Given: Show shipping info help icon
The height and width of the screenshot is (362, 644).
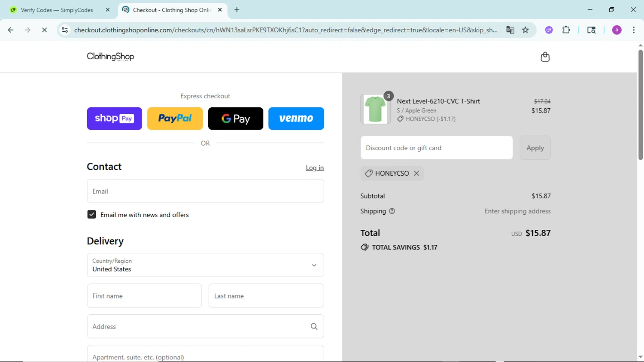Looking at the screenshot, I should point(392,211).
